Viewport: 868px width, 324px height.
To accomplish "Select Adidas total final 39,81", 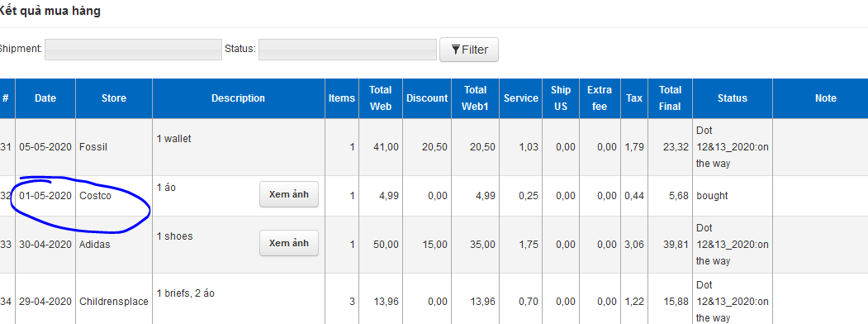I will point(676,245).
